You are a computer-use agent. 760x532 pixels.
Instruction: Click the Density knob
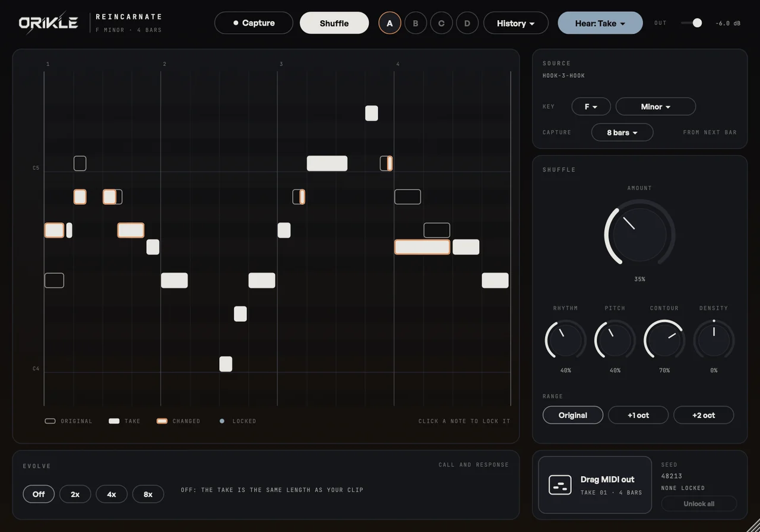[714, 340]
